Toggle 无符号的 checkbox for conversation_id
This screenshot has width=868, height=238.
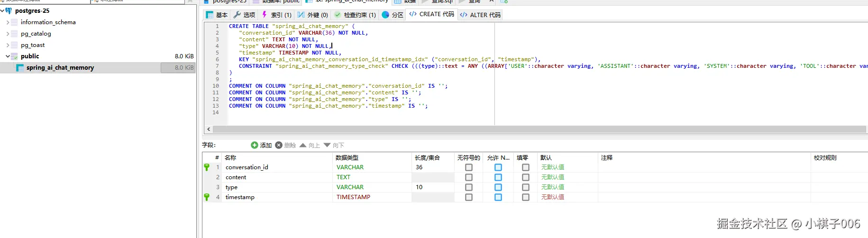[x=469, y=167]
